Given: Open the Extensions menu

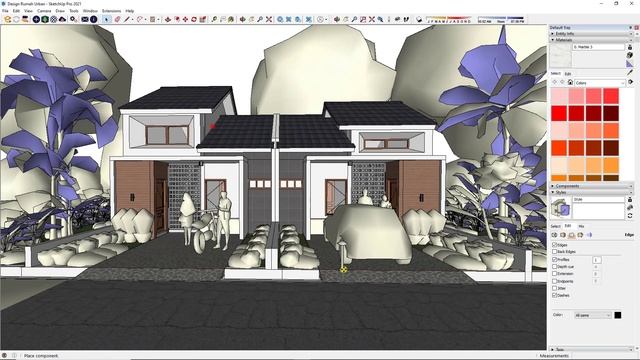Looking at the screenshot, I should tap(111, 11).
